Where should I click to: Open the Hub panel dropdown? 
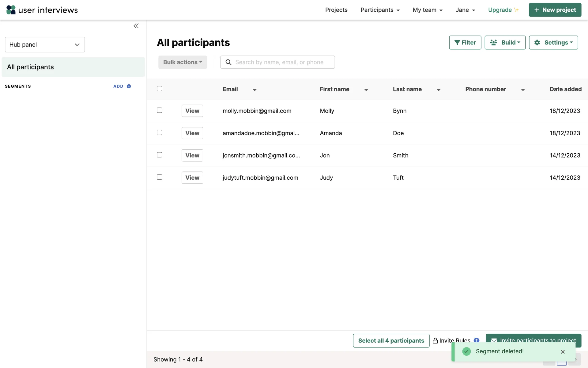tap(45, 45)
